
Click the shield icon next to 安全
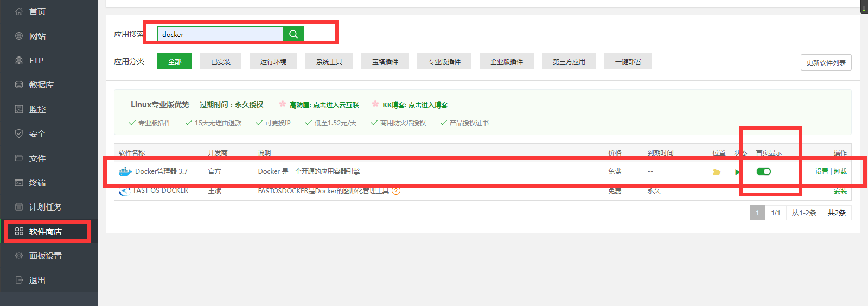click(19, 133)
